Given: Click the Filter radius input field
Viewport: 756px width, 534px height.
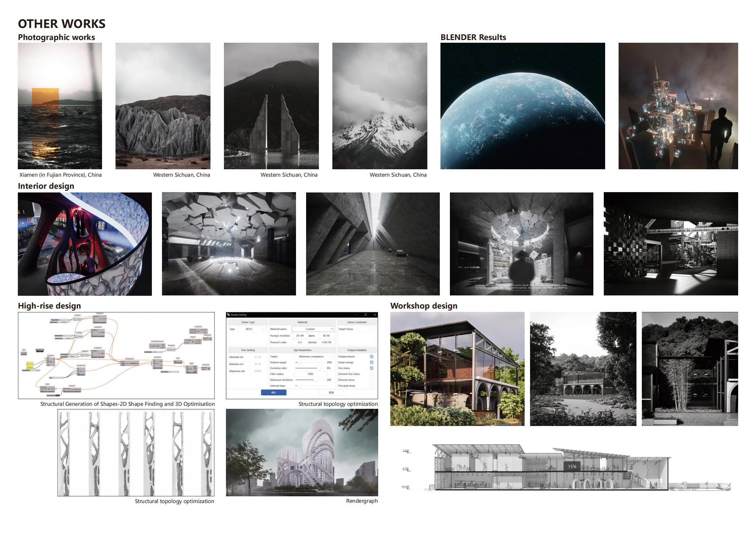Looking at the screenshot, I should coord(310,374).
